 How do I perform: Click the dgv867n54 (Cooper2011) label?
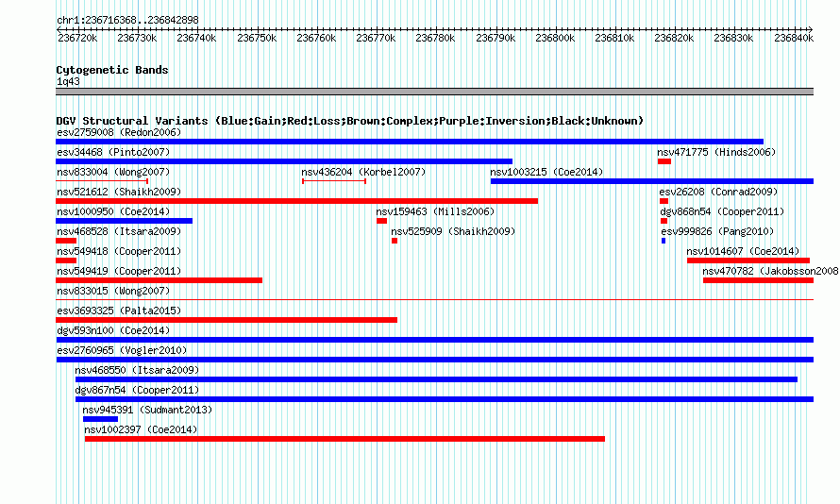pyautogui.click(x=137, y=390)
